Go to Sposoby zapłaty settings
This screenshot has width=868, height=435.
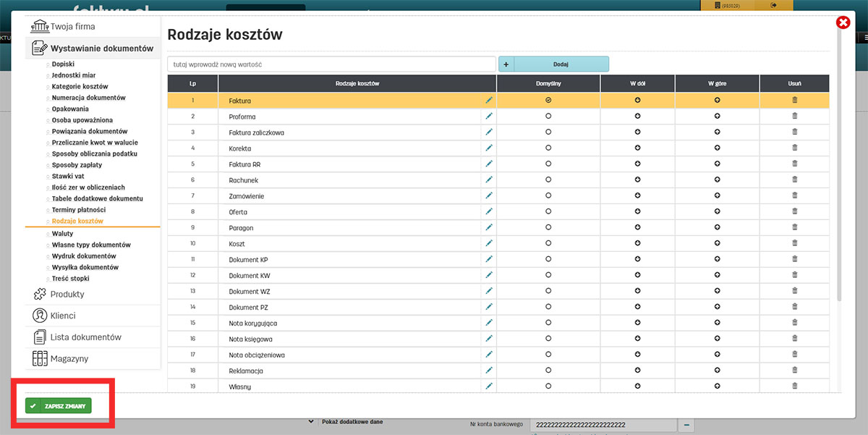77,165
